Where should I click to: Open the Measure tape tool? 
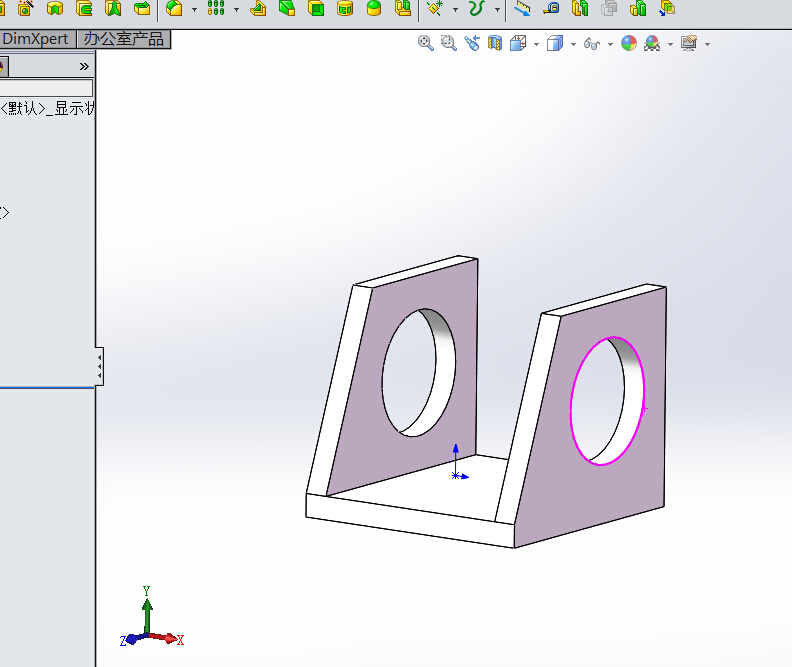click(552, 8)
